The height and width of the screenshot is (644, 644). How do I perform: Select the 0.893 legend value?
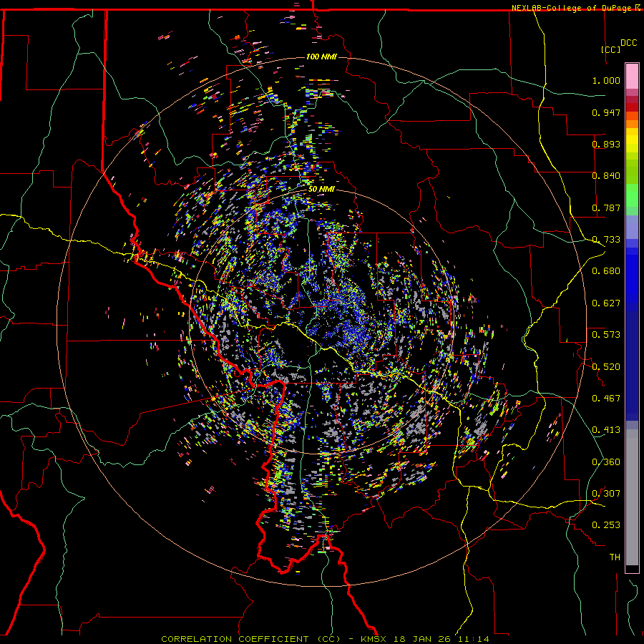(x=606, y=144)
